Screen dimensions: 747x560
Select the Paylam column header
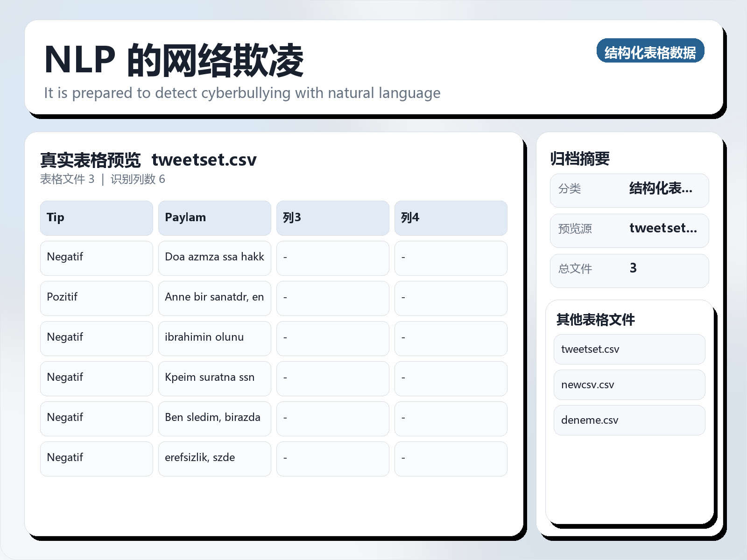click(214, 217)
